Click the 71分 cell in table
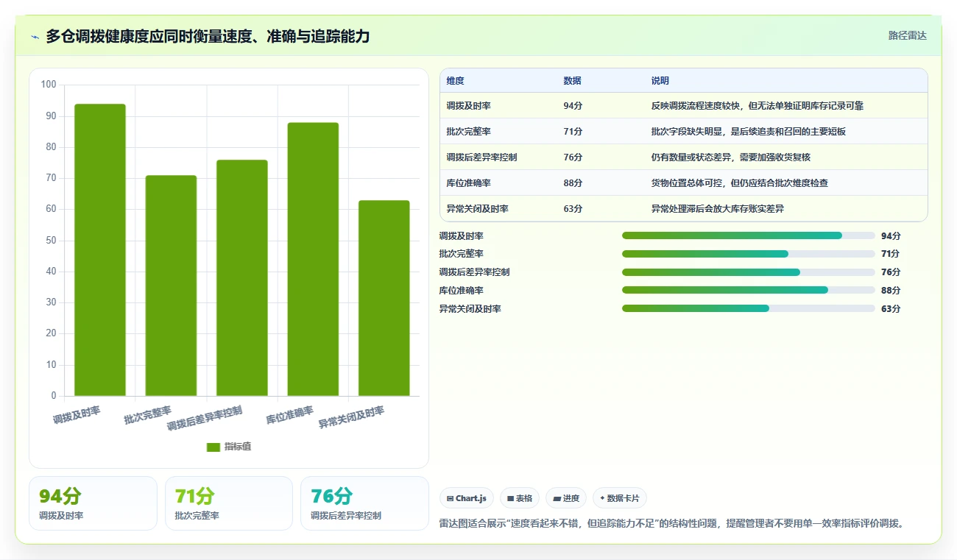957x560 pixels. click(573, 132)
